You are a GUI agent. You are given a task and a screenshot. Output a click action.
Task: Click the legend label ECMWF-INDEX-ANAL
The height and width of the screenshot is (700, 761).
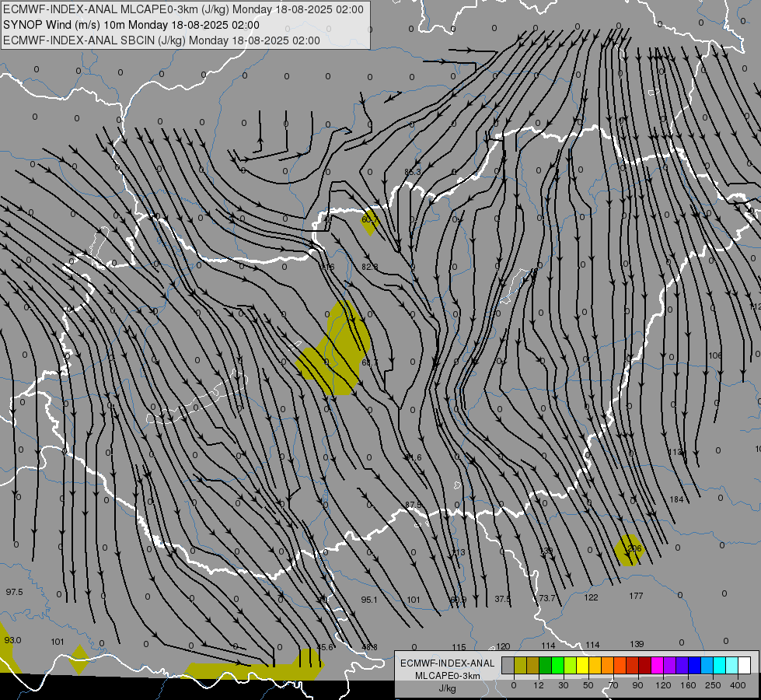pos(447,663)
